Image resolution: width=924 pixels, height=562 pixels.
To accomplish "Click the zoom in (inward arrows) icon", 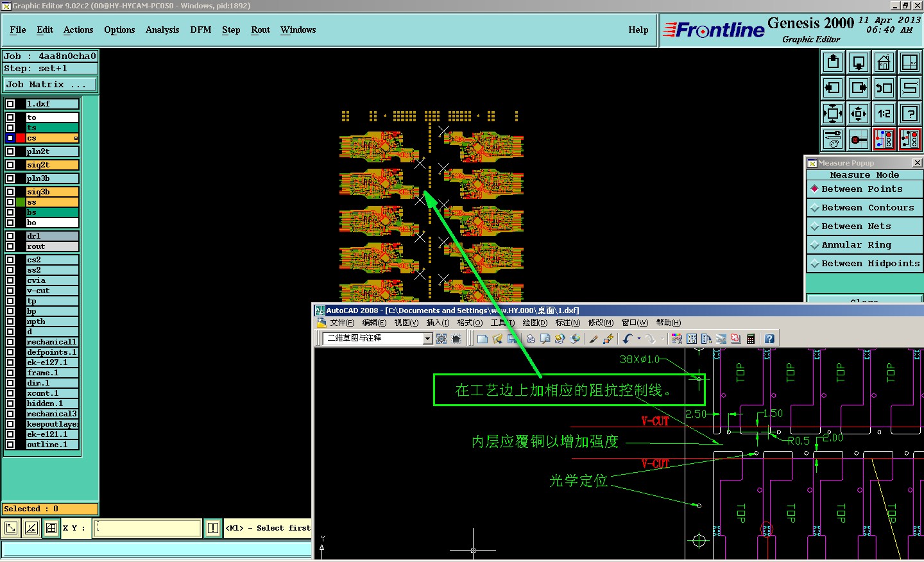I will [833, 114].
